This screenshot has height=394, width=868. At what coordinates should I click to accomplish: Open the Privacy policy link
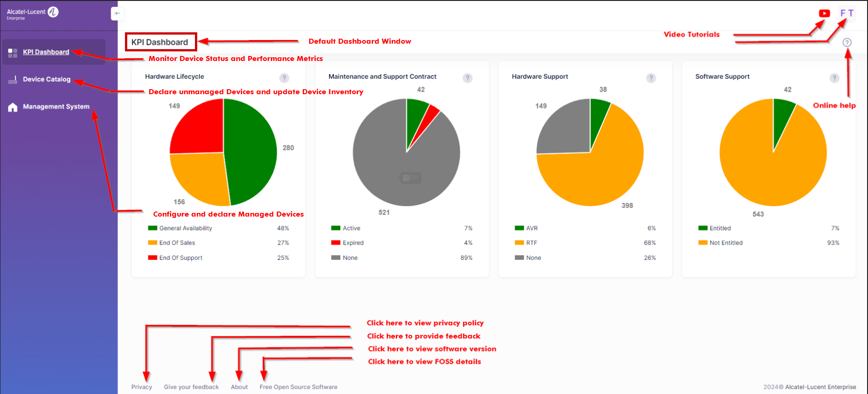141,387
